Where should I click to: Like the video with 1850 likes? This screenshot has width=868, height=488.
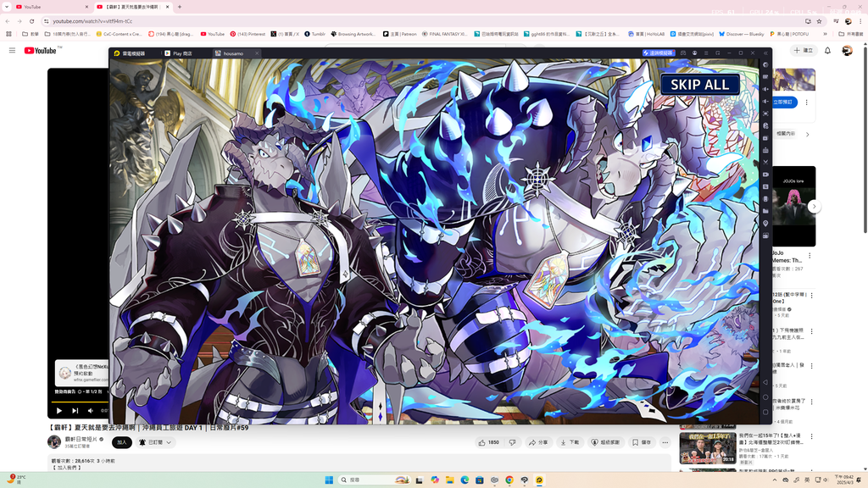[x=489, y=442]
